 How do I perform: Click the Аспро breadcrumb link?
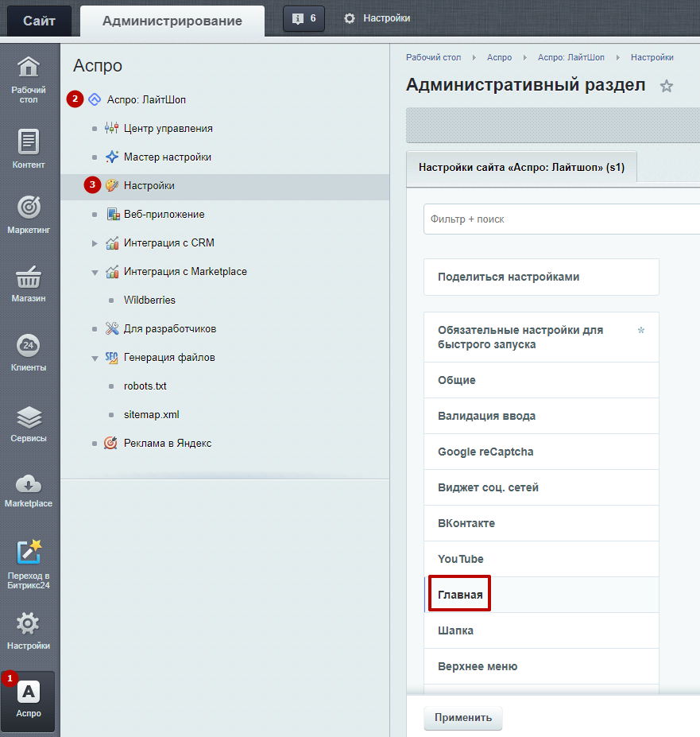(499, 57)
